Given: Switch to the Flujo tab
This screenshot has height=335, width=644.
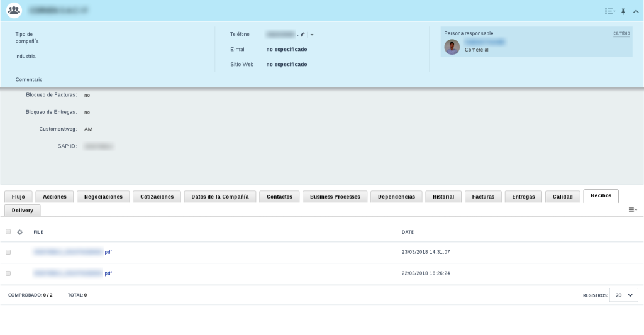Looking at the screenshot, I should 18,197.
